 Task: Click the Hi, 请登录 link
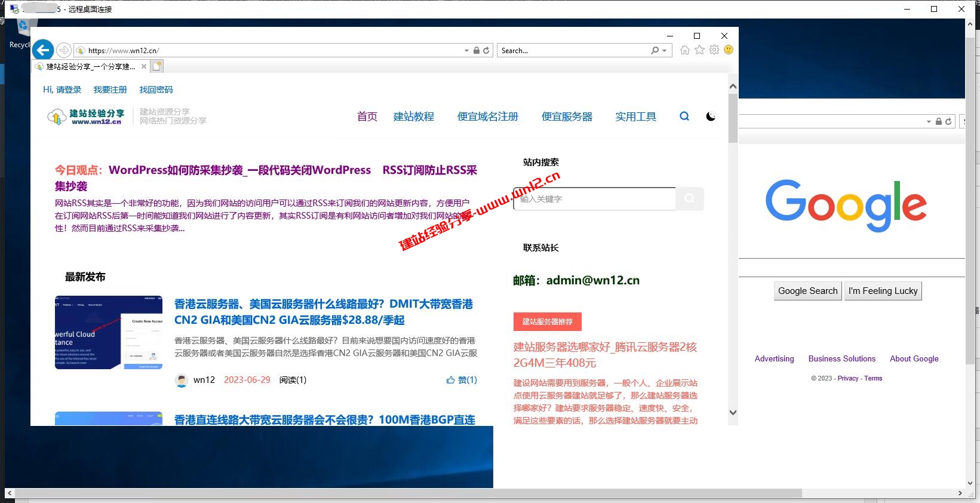(62, 90)
